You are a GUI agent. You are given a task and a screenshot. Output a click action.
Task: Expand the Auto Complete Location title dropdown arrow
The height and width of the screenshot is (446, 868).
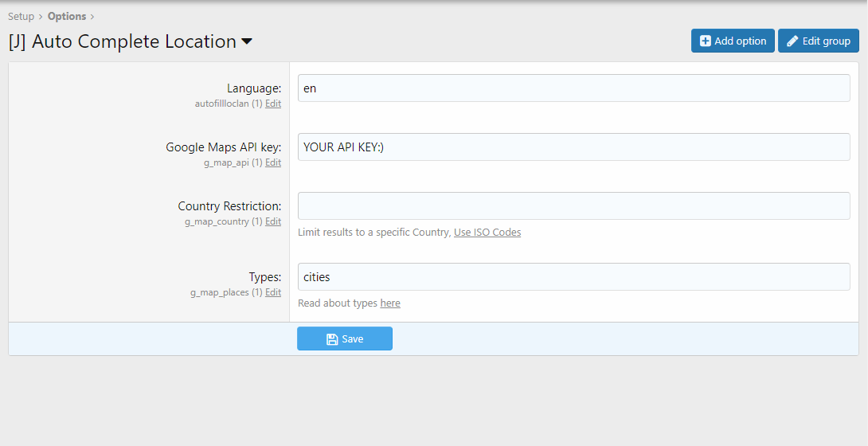coord(247,41)
